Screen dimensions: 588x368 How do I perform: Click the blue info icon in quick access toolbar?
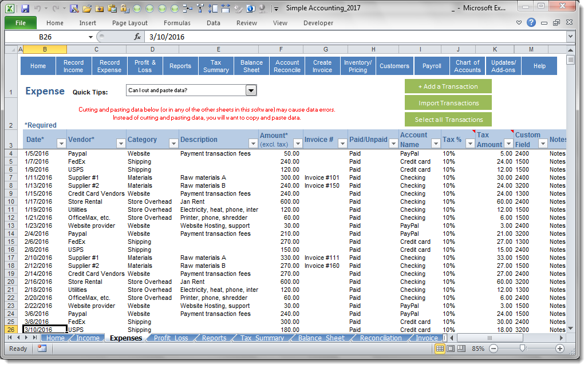[x=251, y=8]
